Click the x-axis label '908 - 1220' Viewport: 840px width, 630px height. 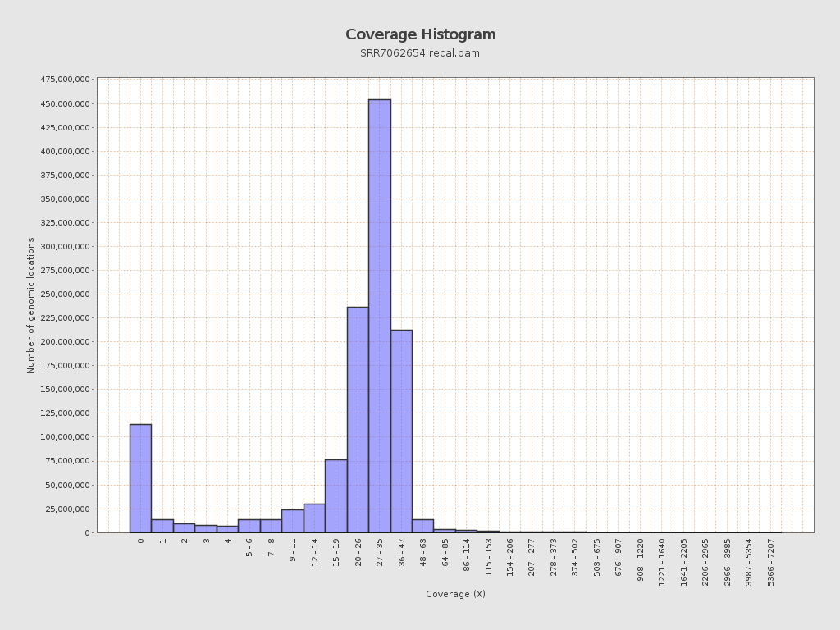pos(640,559)
